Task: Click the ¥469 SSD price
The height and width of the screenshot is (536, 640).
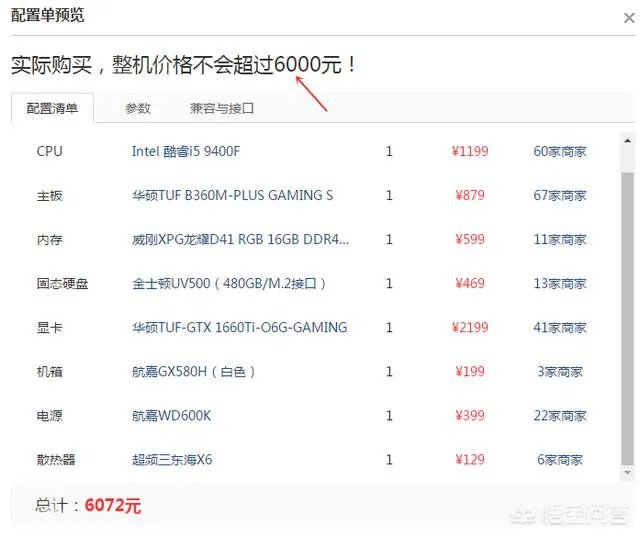Action: pyautogui.click(x=470, y=284)
